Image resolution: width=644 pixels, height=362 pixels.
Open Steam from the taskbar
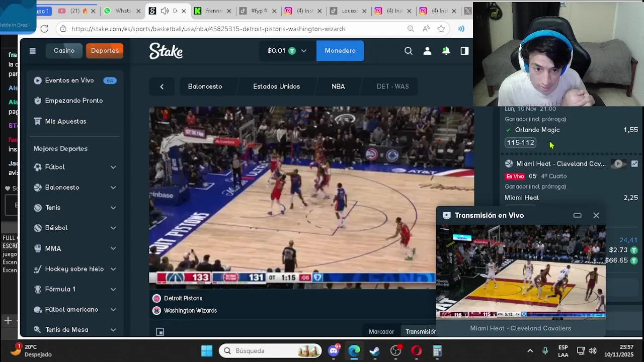click(x=375, y=351)
